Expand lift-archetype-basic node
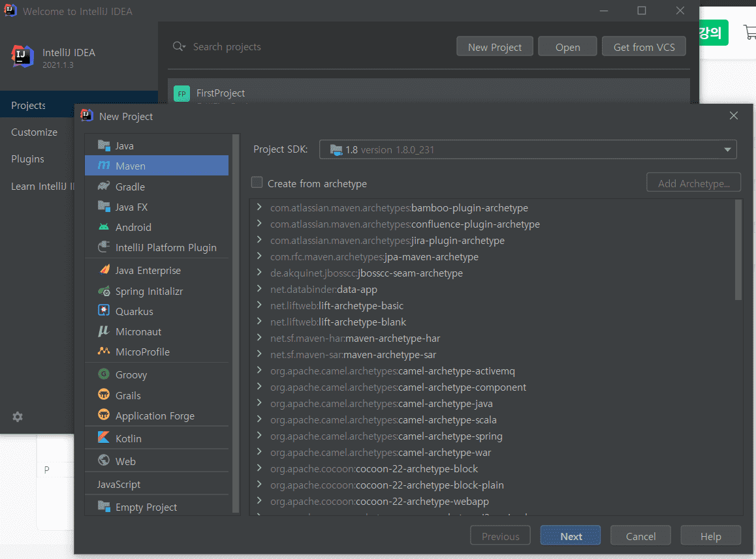756x559 pixels. coord(259,305)
